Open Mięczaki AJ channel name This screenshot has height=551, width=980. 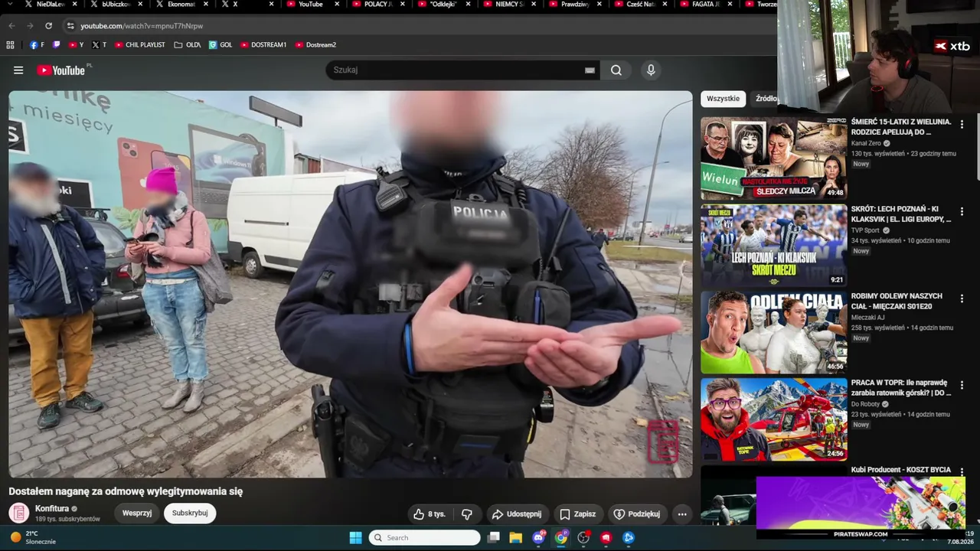pos(867,318)
